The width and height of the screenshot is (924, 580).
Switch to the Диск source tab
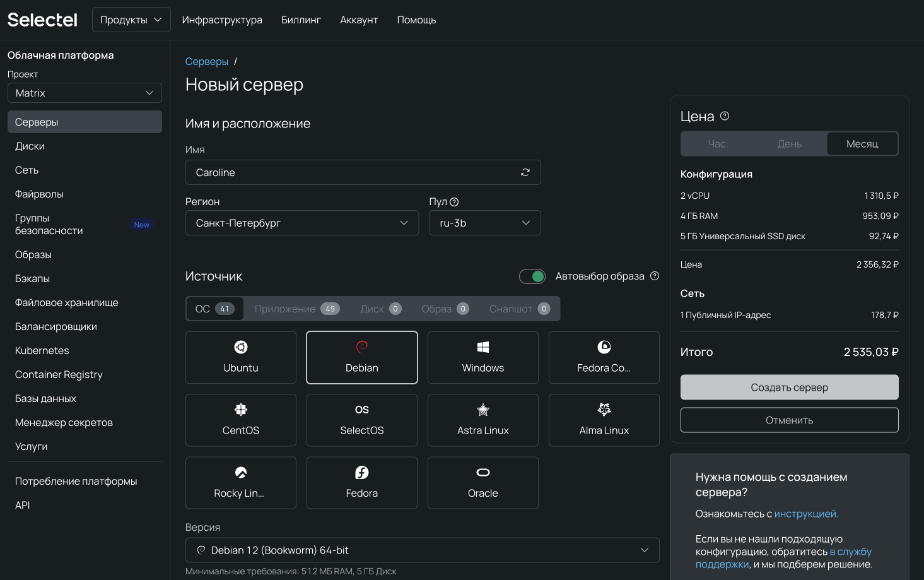click(x=380, y=309)
